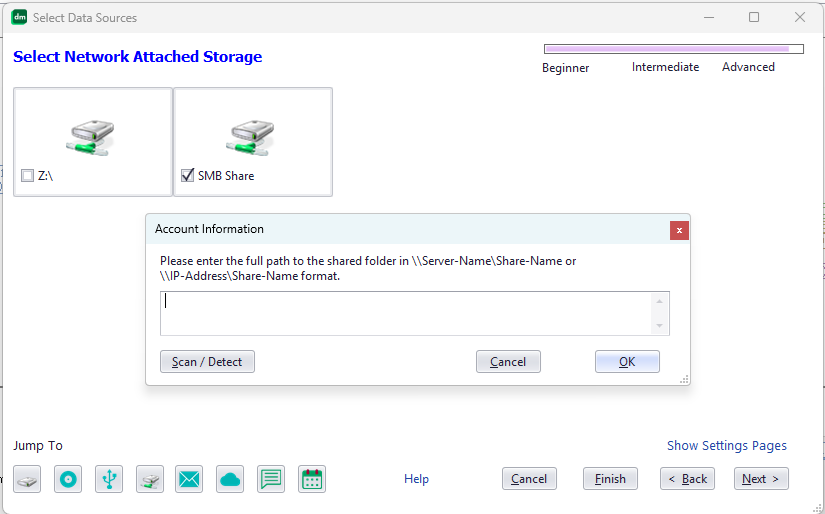Jump to the email envelope icon
825x514 pixels.
pyautogui.click(x=189, y=479)
